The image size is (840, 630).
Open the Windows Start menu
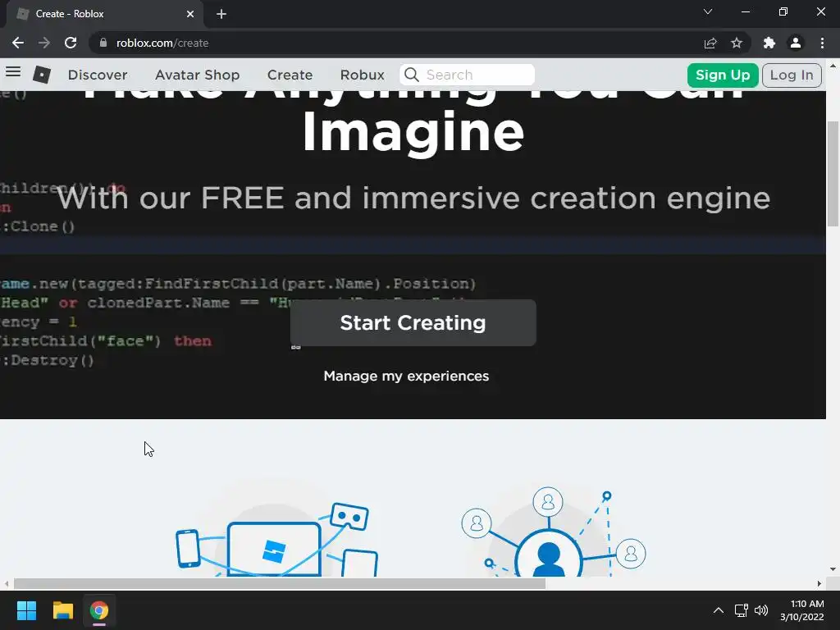point(26,610)
